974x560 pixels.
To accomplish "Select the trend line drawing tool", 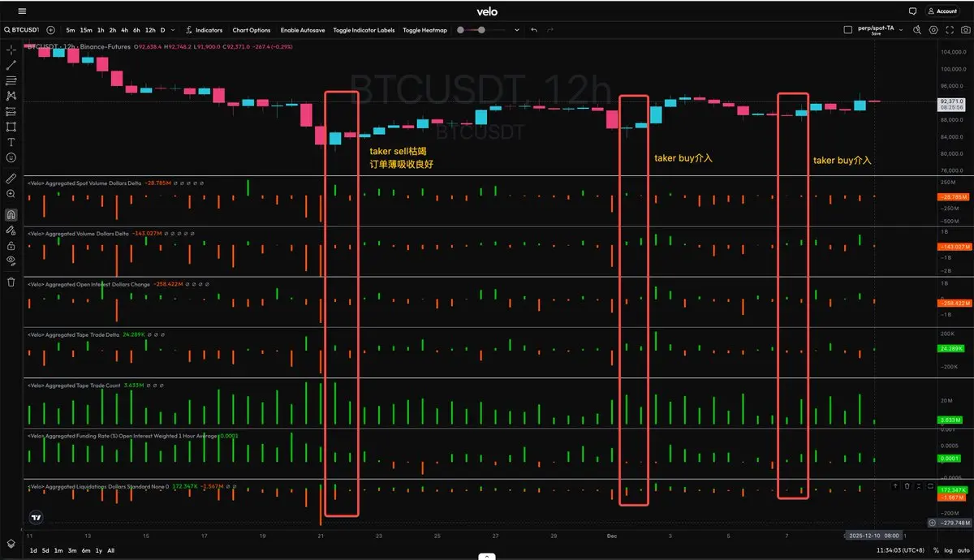I will [11, 65].
